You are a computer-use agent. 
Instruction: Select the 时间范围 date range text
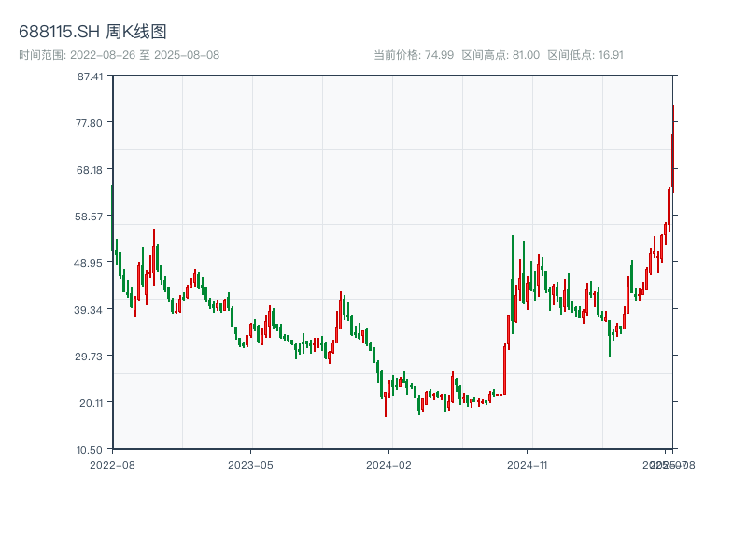119,55
